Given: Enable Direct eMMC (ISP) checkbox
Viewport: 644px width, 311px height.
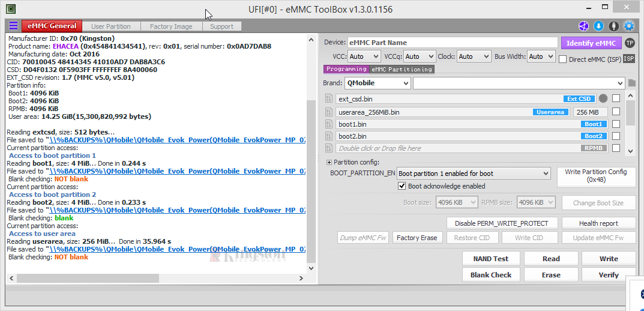Looking at the screenshot, I should pos(563,59).
